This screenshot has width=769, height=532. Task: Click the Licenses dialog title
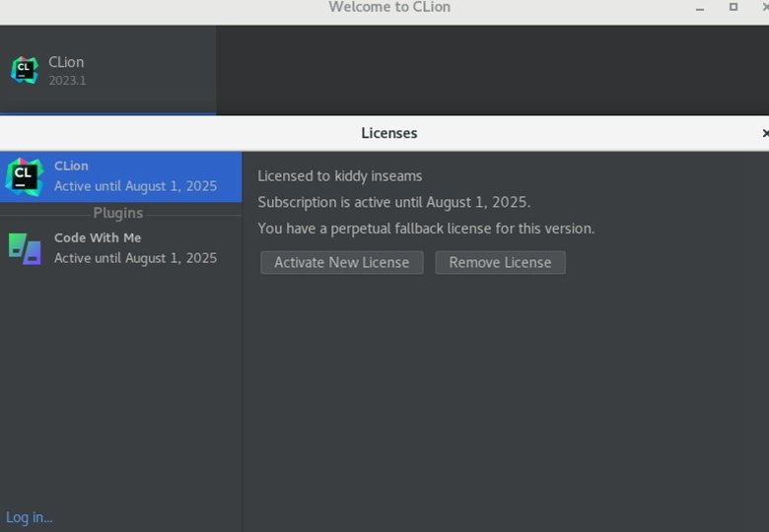tap(389, 133)
